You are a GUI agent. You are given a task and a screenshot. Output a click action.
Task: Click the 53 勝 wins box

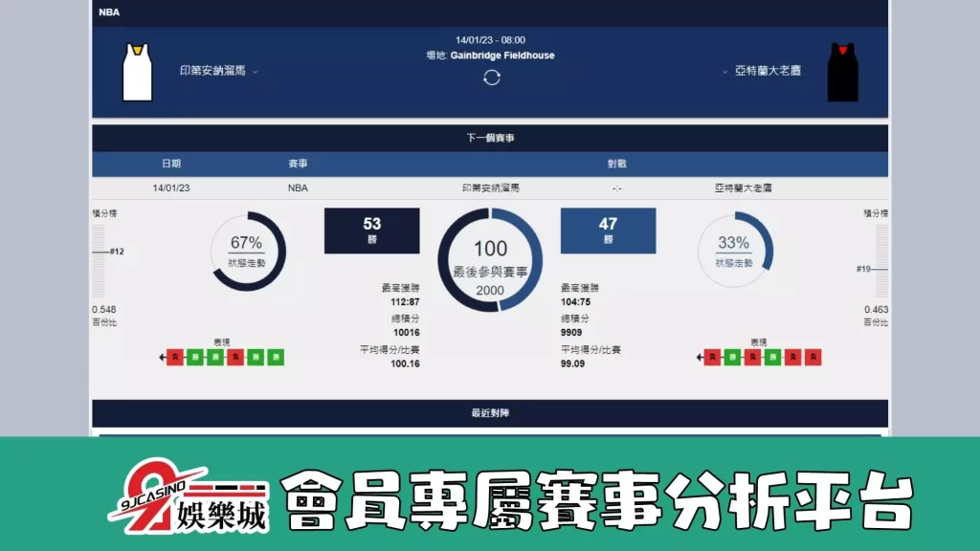coord(371,230)
